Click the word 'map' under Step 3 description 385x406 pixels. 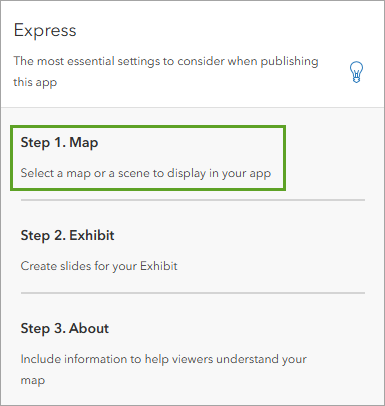click(x=33, y=381)
